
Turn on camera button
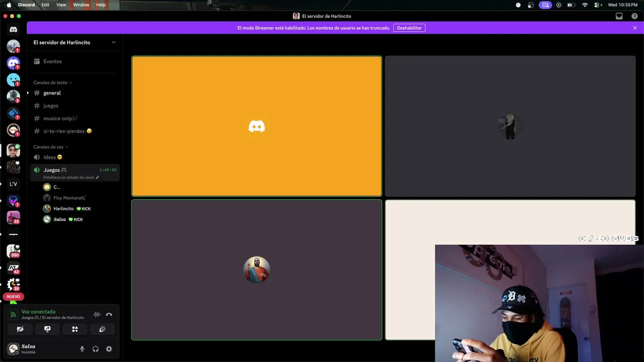coord(20,329)
